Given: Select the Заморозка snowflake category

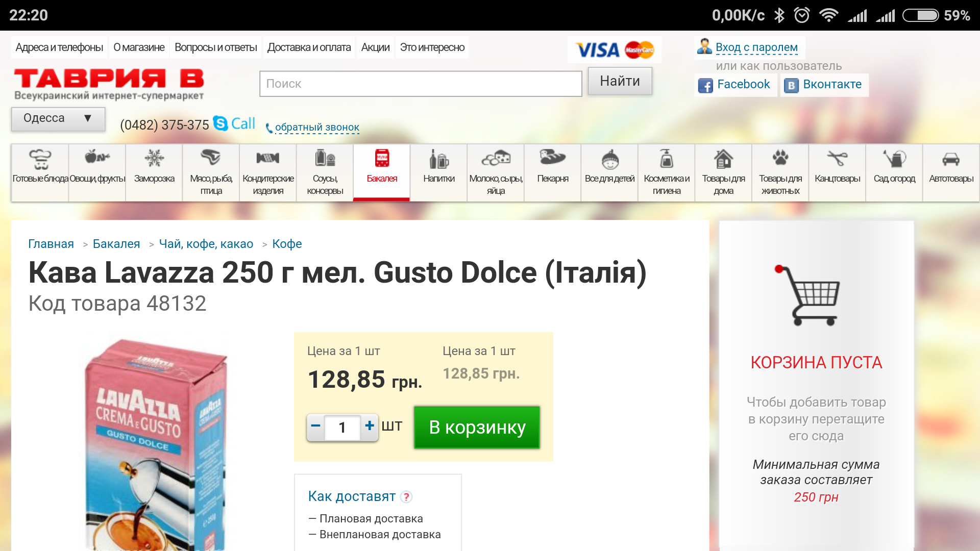Looking at the screenshot, I should pos(154,172).
